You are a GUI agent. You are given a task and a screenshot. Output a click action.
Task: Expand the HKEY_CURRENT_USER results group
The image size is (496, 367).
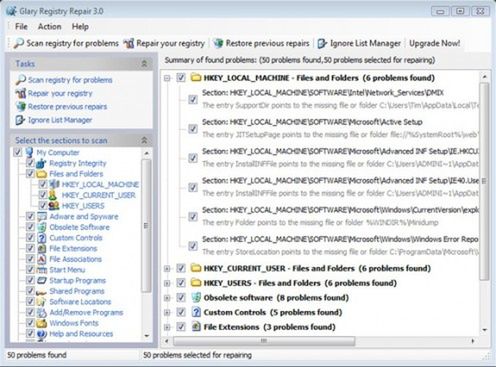(167, 268)
